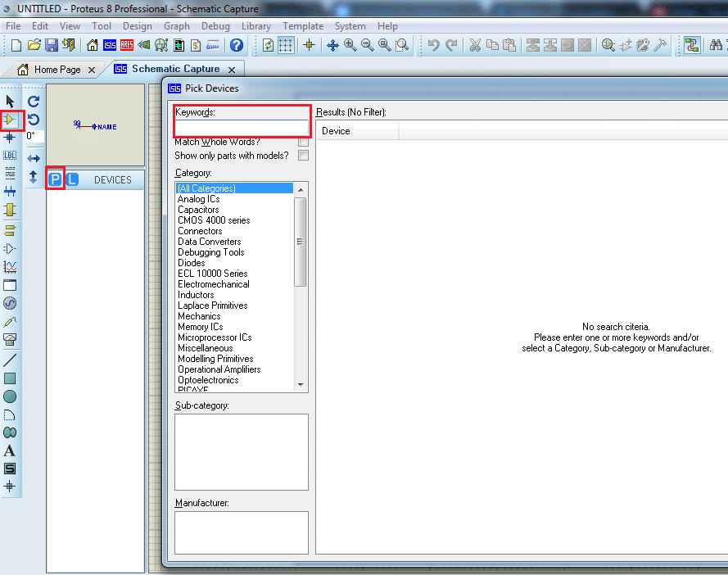This screenshot has height=575, width=728.
Task: Open the Debug menu
Action: [215, 26]
